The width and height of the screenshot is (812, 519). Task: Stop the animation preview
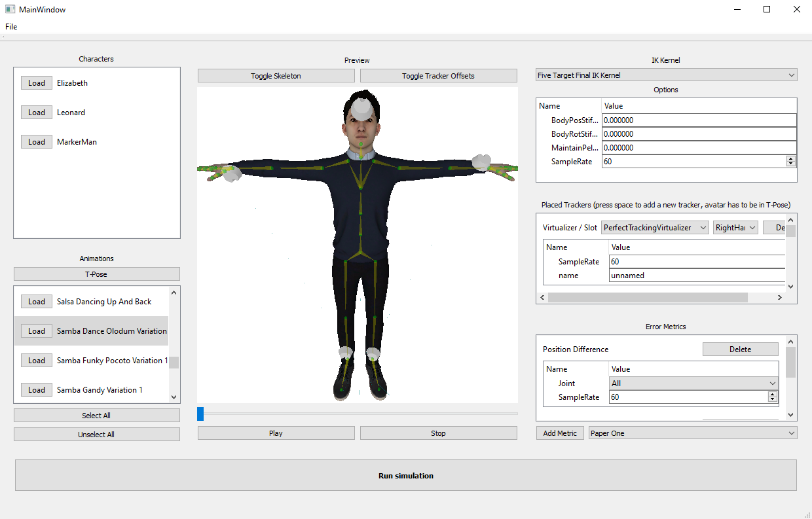point(438,433)
